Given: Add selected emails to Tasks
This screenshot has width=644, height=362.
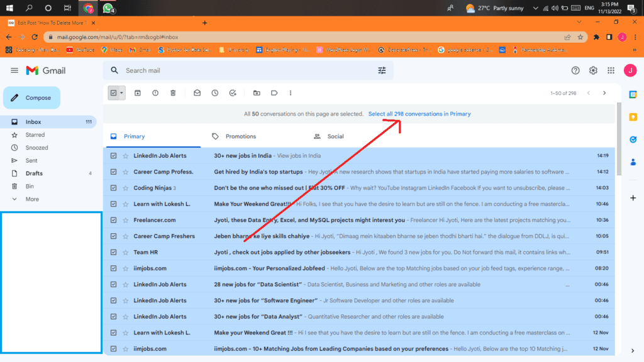Looking at the screenshot, I should point(233,93).
